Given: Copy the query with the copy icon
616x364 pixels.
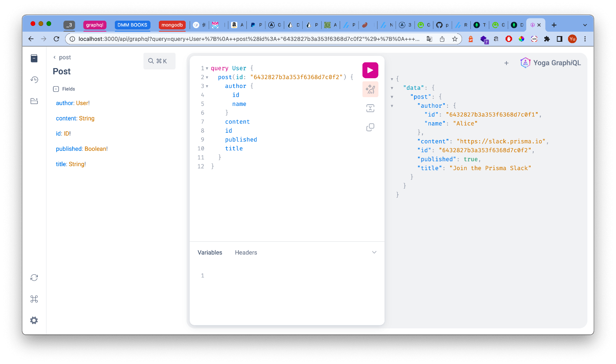Looking at the screenshot, I should click(370, 127).
